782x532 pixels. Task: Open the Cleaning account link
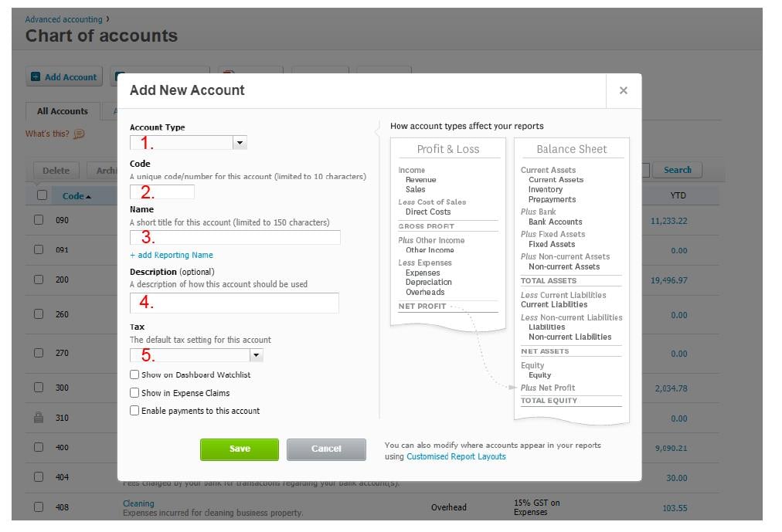(138, 503)
